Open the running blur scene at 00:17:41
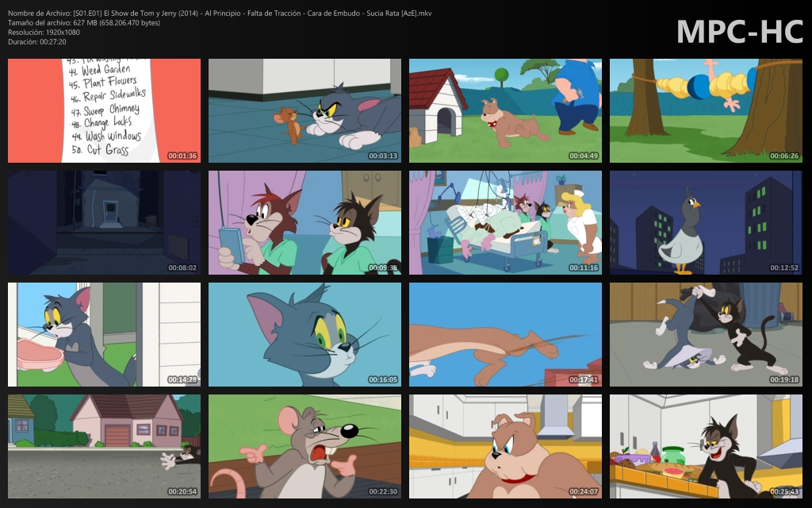 [x=505, y=333]
